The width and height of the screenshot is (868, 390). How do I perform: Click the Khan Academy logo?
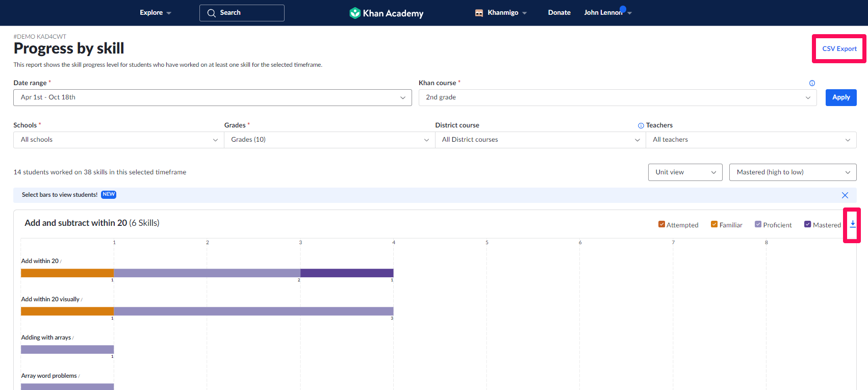tap(386, 13)
